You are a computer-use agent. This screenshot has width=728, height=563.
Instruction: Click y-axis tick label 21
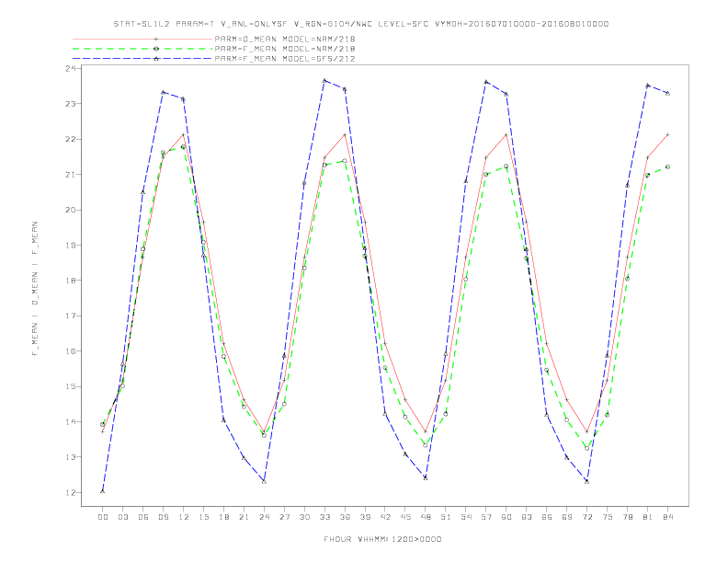(70, 174)
